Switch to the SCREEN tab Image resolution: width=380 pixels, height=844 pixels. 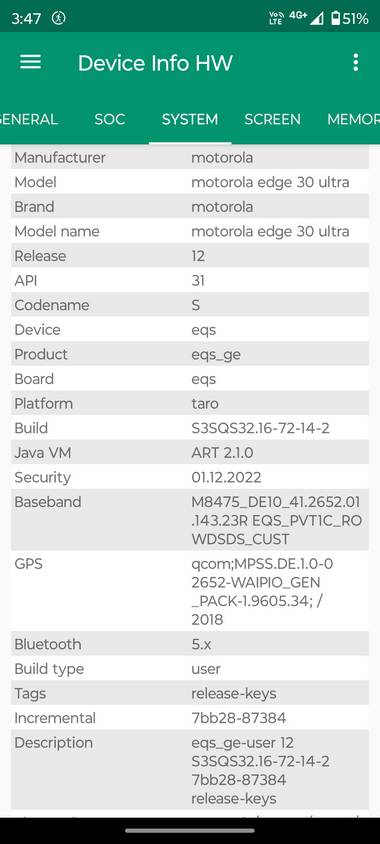(x=272, y=119)
